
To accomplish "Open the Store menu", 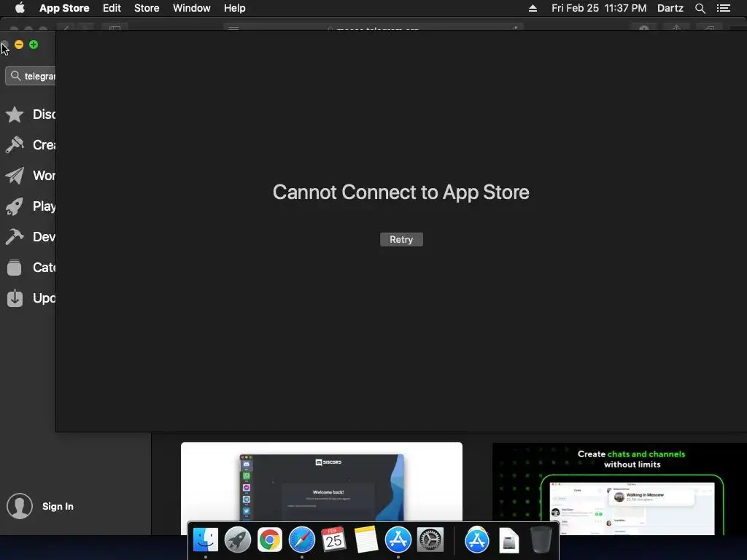I will 147,8.
